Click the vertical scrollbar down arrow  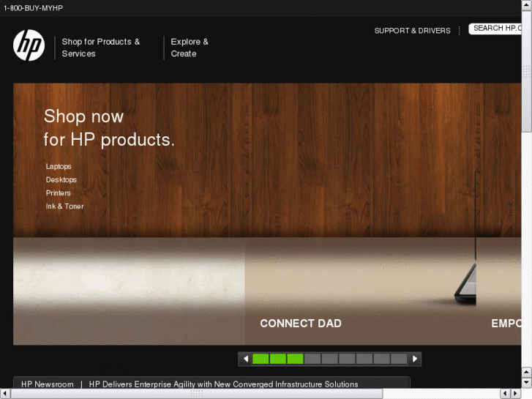pyautogui.click(x=527, y=382)
